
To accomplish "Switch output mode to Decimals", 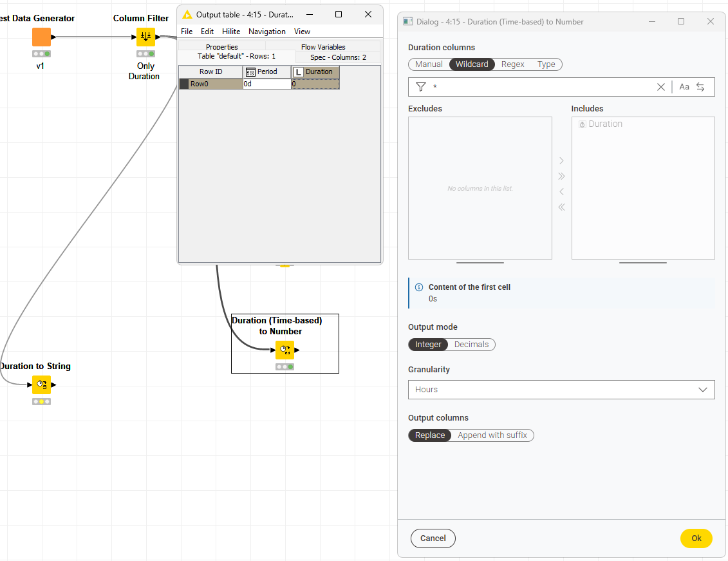I will coord(471,345).
